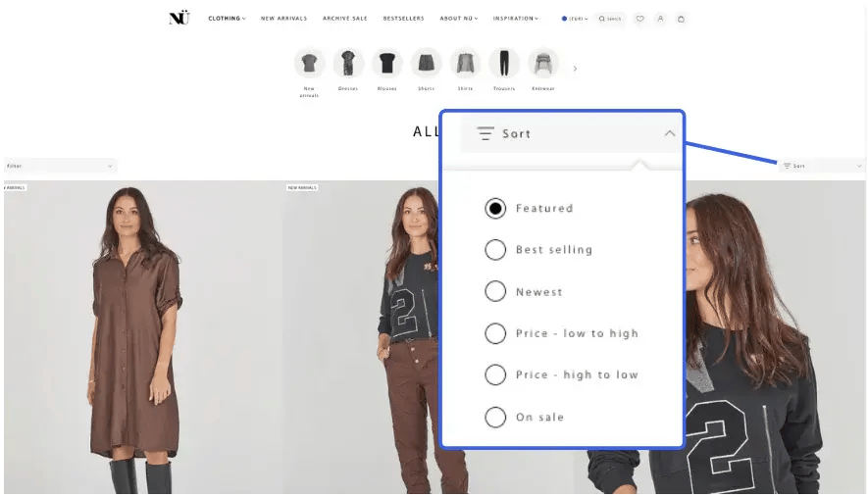Select the Dresses category icon
This screenshot has height=497, width=868.
click(x=348, y=64)
